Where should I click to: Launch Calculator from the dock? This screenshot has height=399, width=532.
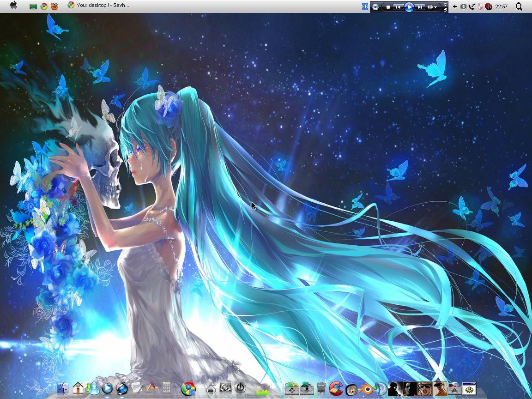point(166,387)
